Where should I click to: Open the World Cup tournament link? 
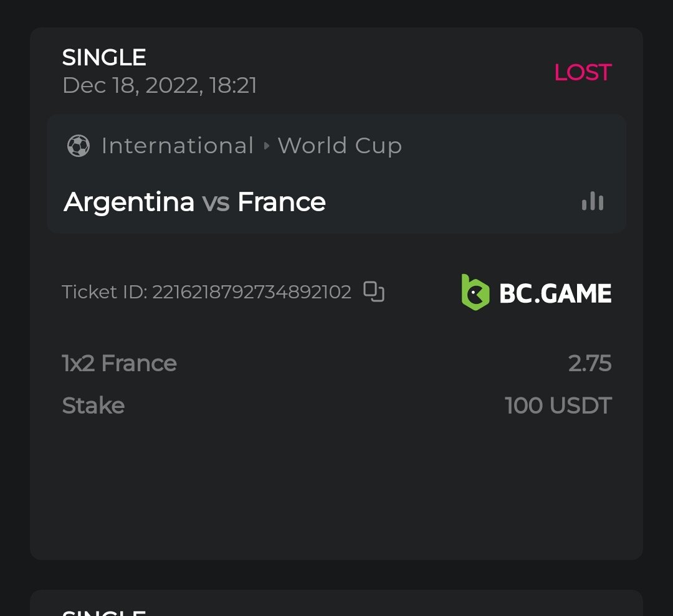pyautogui.click(x=340, y=146)
